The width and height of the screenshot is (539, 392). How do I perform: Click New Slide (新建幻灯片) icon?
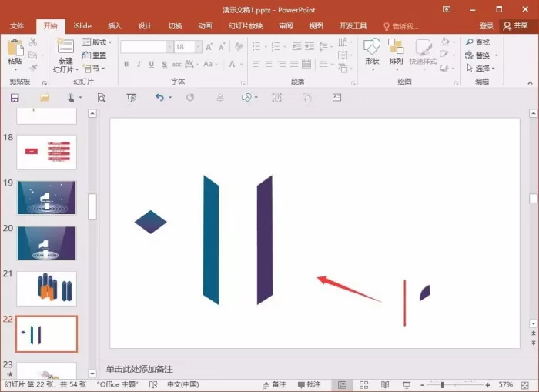65,46
